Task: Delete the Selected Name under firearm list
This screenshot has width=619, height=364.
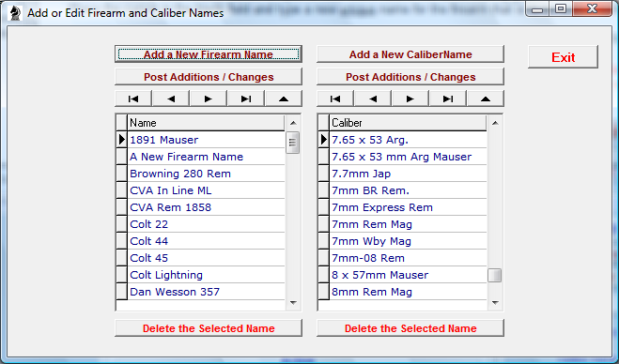Action: (x=209, y=328)
